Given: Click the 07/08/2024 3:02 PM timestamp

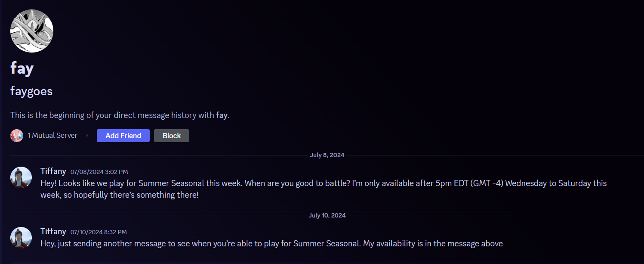Looking at the screenshot, I should coord(99,172).
